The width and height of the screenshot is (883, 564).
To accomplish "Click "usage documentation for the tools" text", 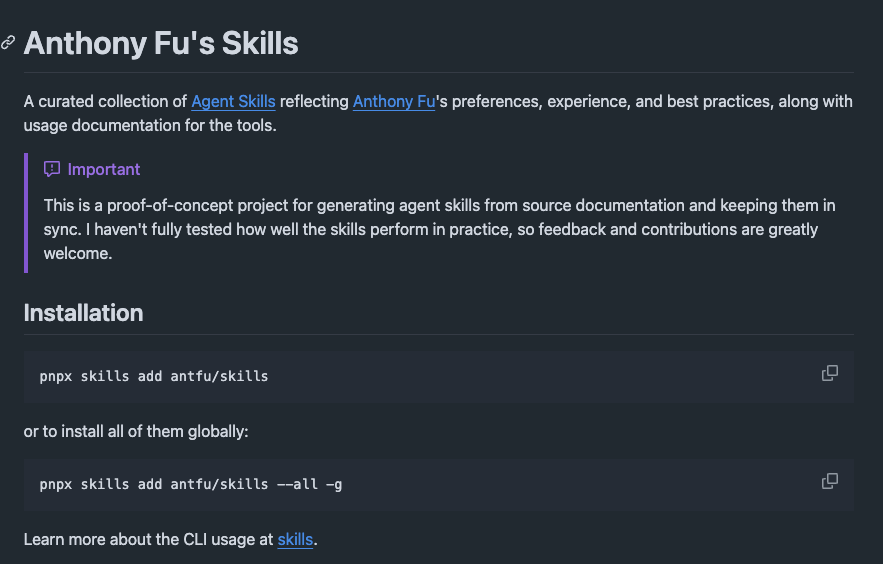I will point(149,126).
